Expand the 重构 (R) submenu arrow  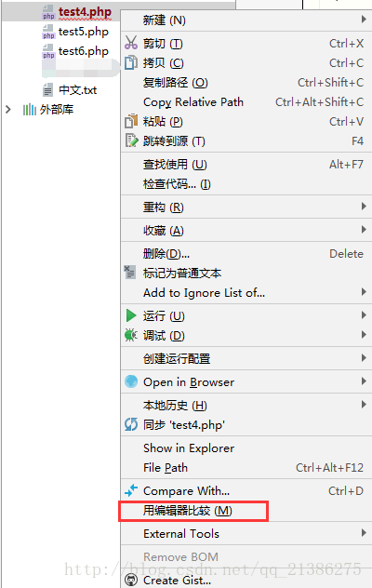tap(364, 207)
